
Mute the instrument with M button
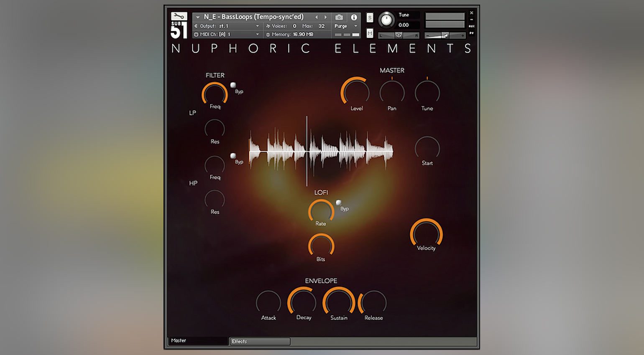coord(370,33)
